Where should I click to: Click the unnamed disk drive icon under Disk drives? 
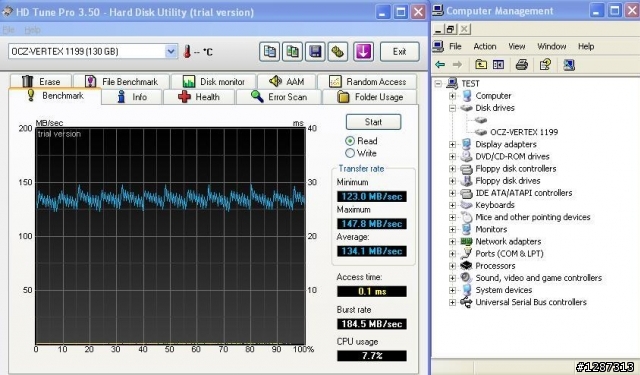481,120
